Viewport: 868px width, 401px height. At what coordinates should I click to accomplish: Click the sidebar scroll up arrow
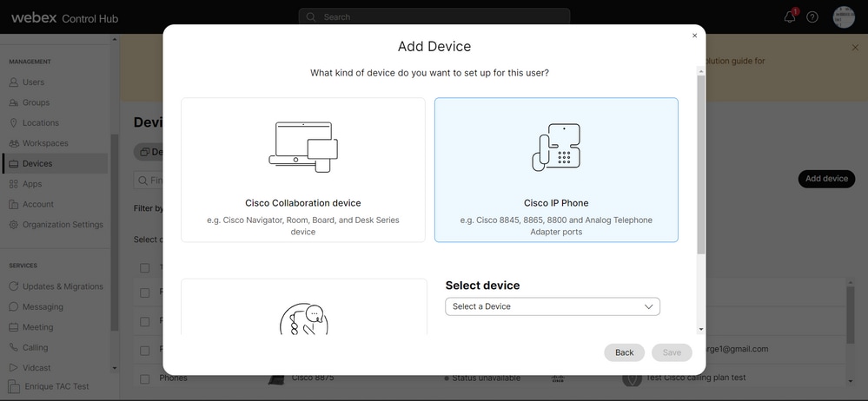pos(115,40)
